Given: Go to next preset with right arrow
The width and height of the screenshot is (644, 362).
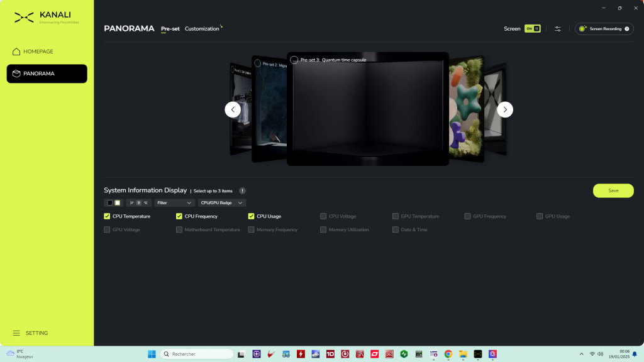Looking at the screenshot, I should (505, 109).
